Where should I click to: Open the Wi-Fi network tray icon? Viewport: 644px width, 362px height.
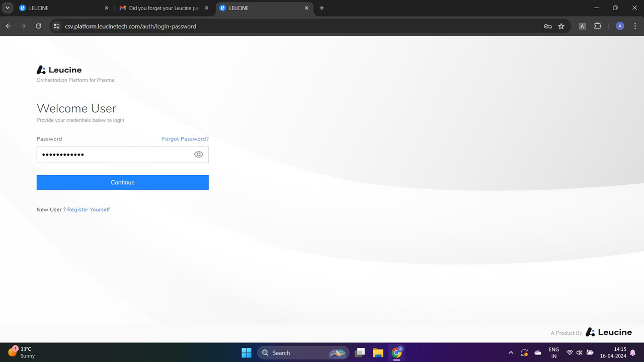point(570,352)
